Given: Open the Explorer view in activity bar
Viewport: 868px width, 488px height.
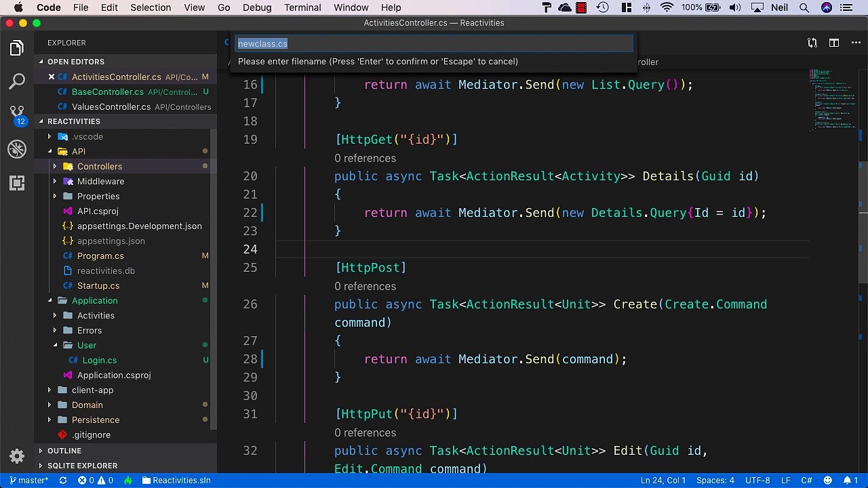Looking at the screenshot, I should point(17,48).
